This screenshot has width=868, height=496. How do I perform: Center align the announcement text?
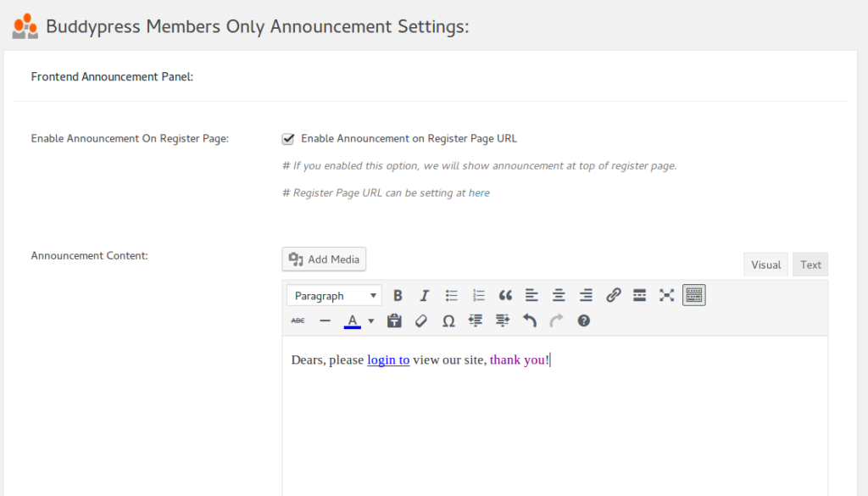point(559,295)
